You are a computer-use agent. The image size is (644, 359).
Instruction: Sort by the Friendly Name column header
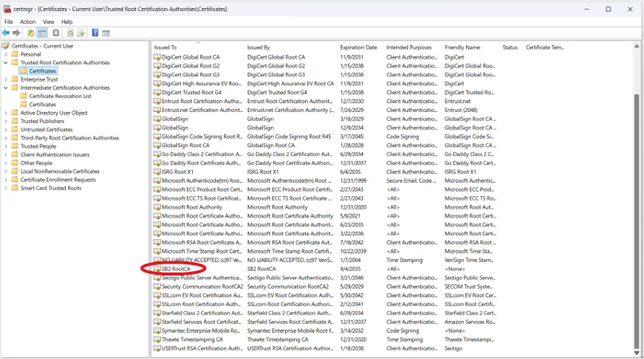(x=471, y=47)
